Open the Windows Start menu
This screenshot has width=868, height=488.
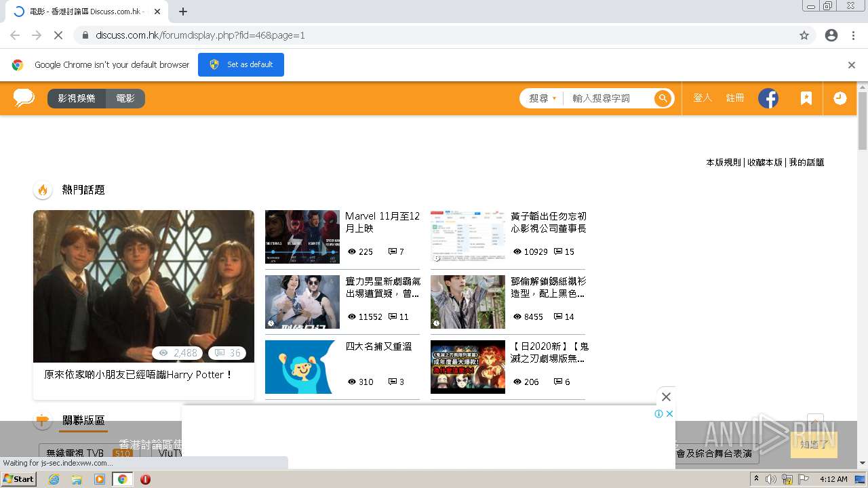tap(18, 479)
